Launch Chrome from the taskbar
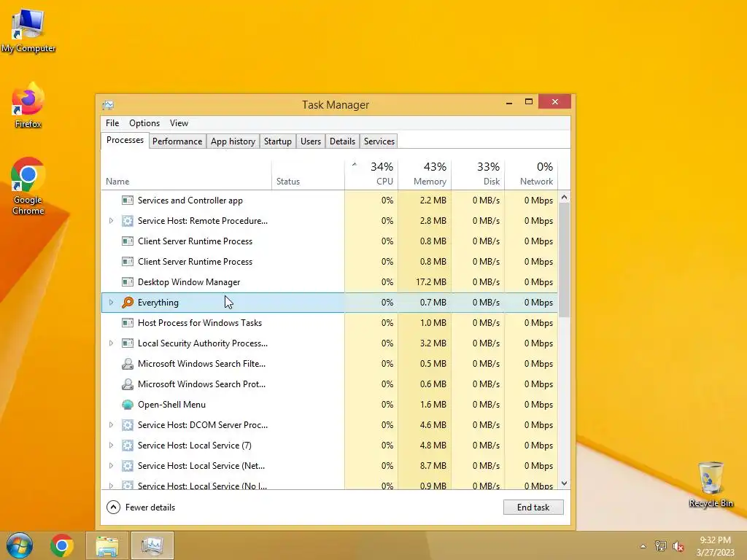Image resolution: width=747 pixels, height=560 pixels. 61,545
